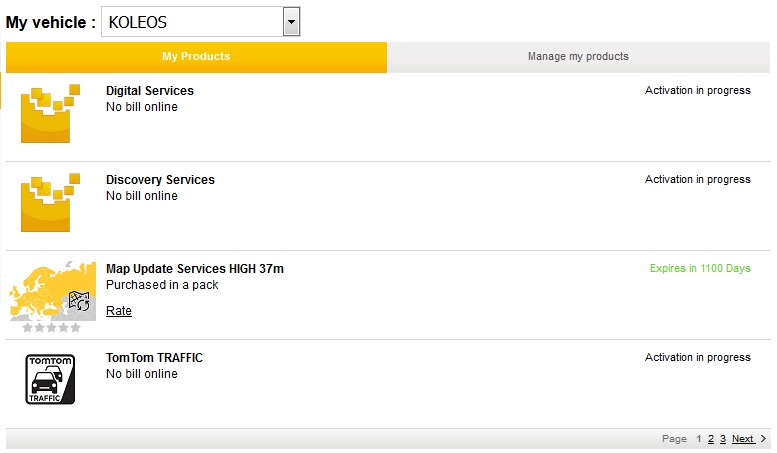Click the Rate link
Image resolution: width=777 pixels, height=453 pixels.
(x=119, y=311)
